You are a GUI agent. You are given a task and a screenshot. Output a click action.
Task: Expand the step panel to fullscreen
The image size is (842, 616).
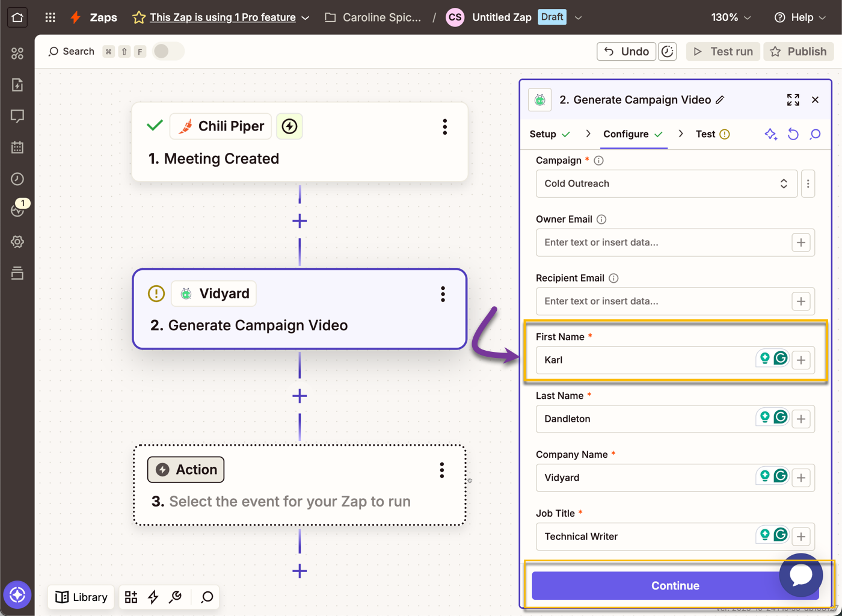[x=793, y=99]
